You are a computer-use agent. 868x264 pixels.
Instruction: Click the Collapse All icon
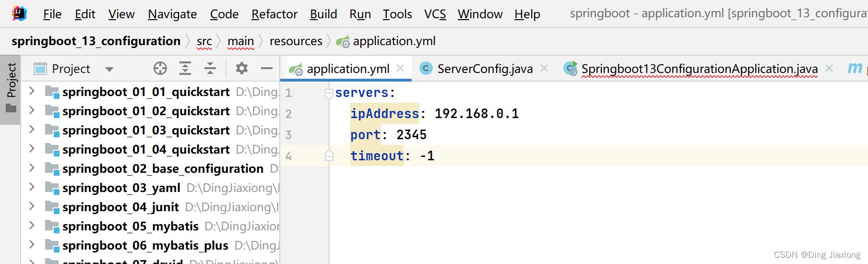pos(210,69)
